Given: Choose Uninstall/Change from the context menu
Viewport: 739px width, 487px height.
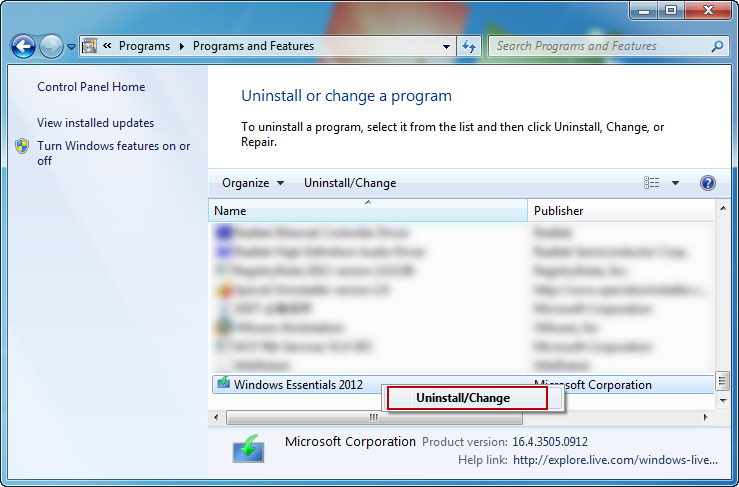Looking at the screenshot, I should [467, 398].
